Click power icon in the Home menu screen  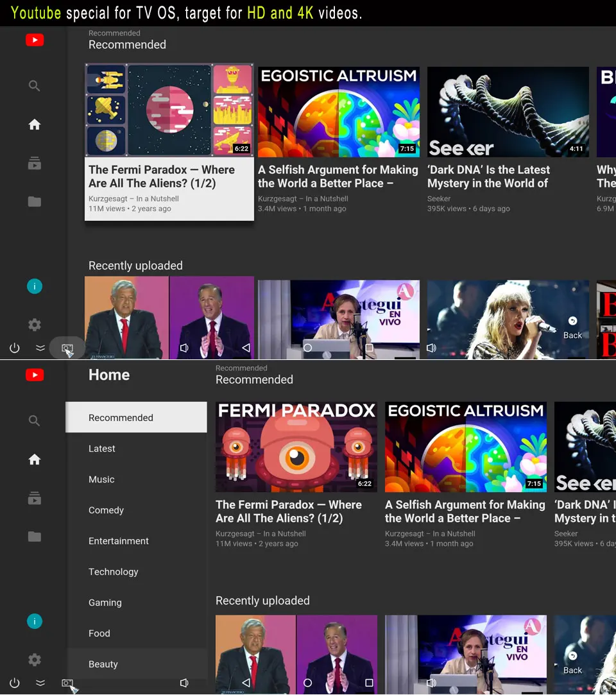(15, 683)
